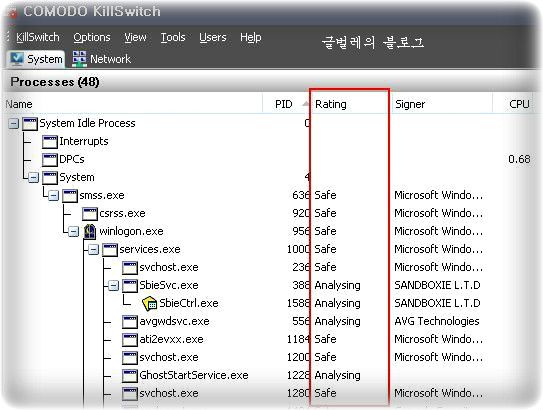Image resolution: width=543 pixels, height=410 pixels.
Task: Collapse the System process node
Action: coord(33,177)
